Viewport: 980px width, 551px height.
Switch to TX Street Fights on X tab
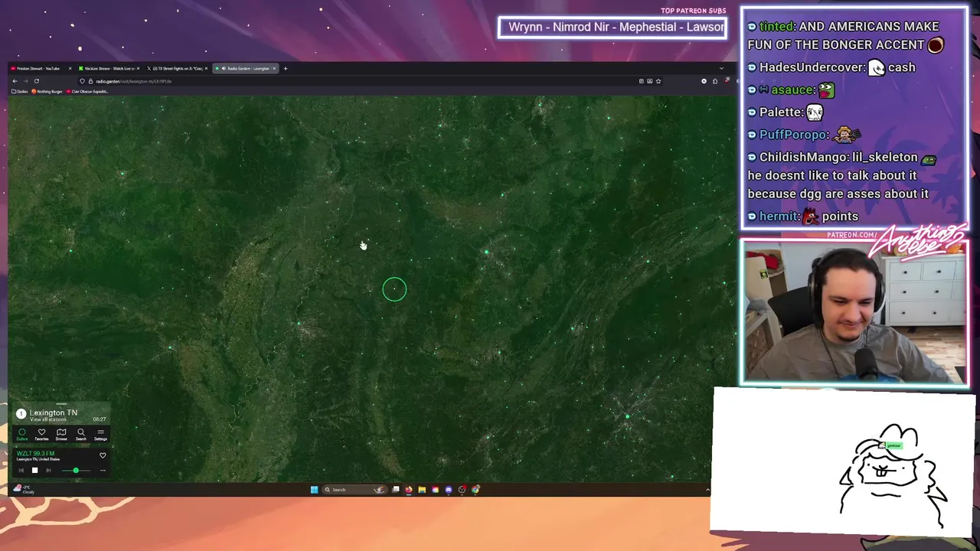click(x=176, y=69)
